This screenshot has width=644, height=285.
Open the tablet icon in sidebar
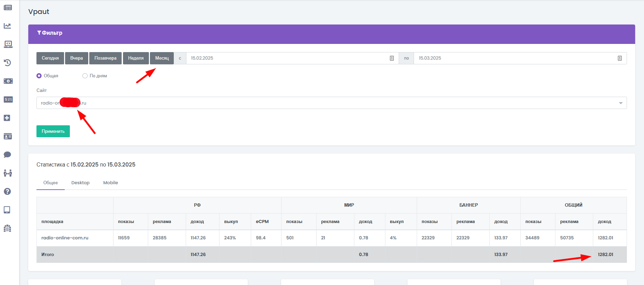(7, 210)
